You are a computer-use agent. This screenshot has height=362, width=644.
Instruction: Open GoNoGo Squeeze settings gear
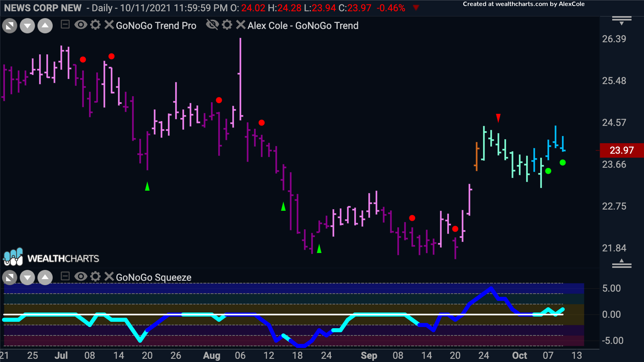[x=95, y=276]
